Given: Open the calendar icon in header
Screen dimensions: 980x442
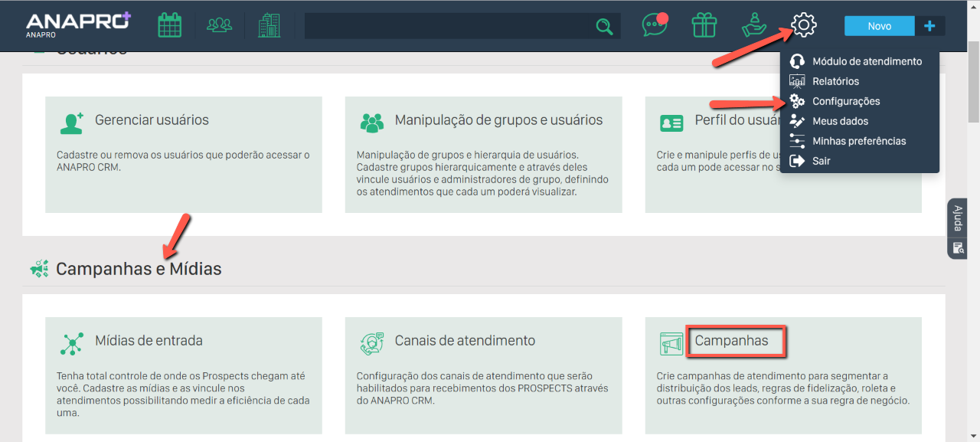Looking at the screenshot, I should point(169,25).
